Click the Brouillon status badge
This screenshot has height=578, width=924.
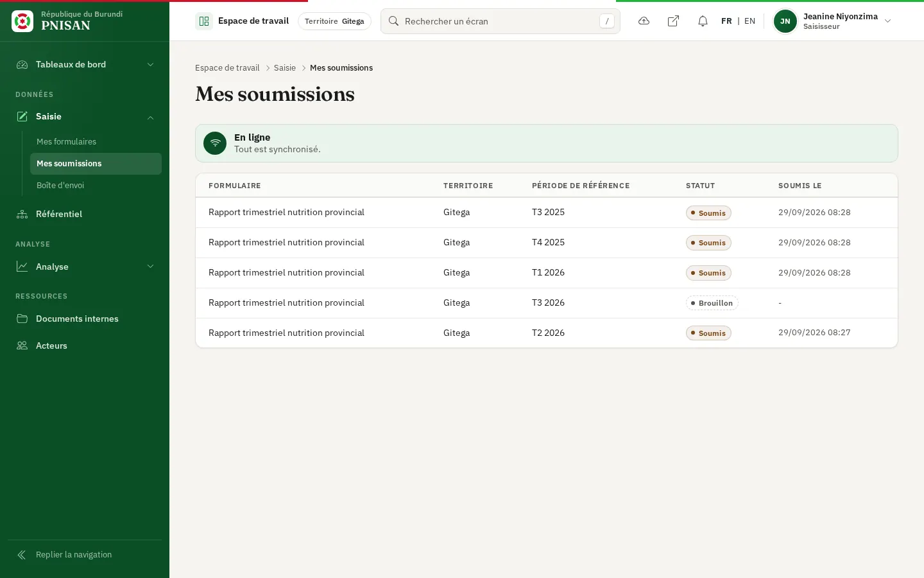click(x=712, y=303)
